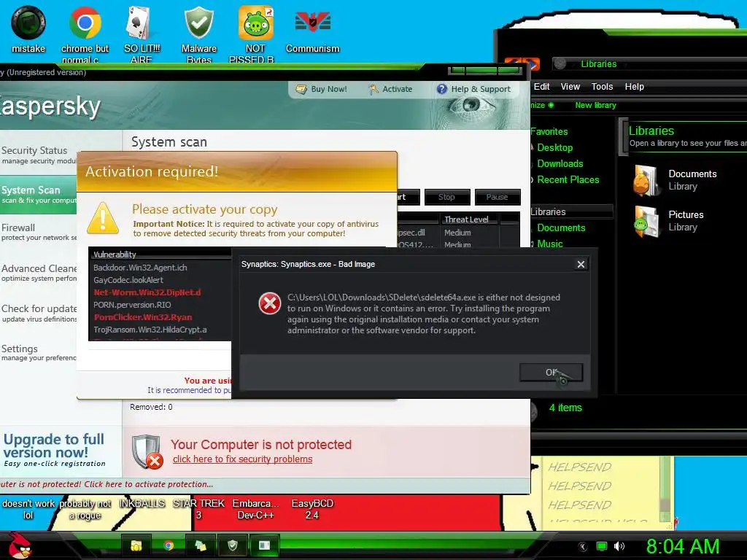The width and height of the screenshot is (747, 560).
Task: Select Check for updates in Kaspersky sidebar
Action: coord(38,313)
